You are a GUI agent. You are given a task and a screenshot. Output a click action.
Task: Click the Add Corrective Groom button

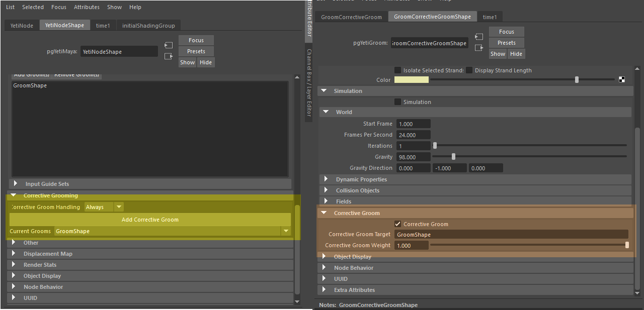click(x=150, y=220)
